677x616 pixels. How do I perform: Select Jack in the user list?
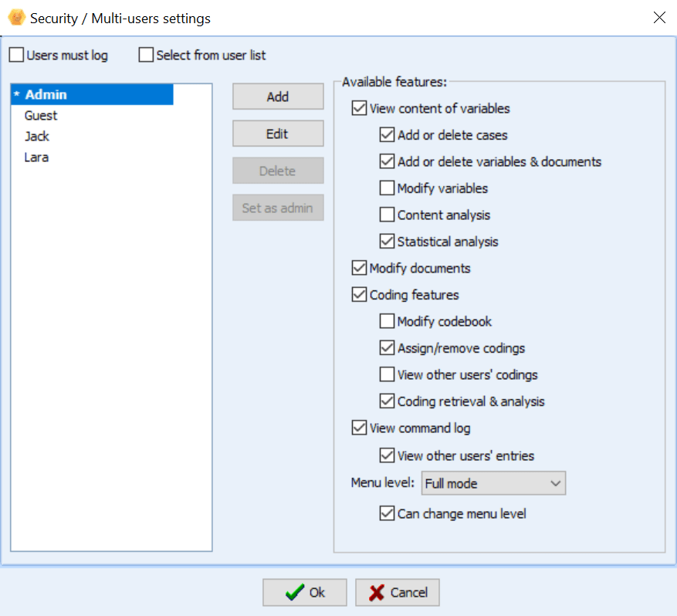[37, 137]
